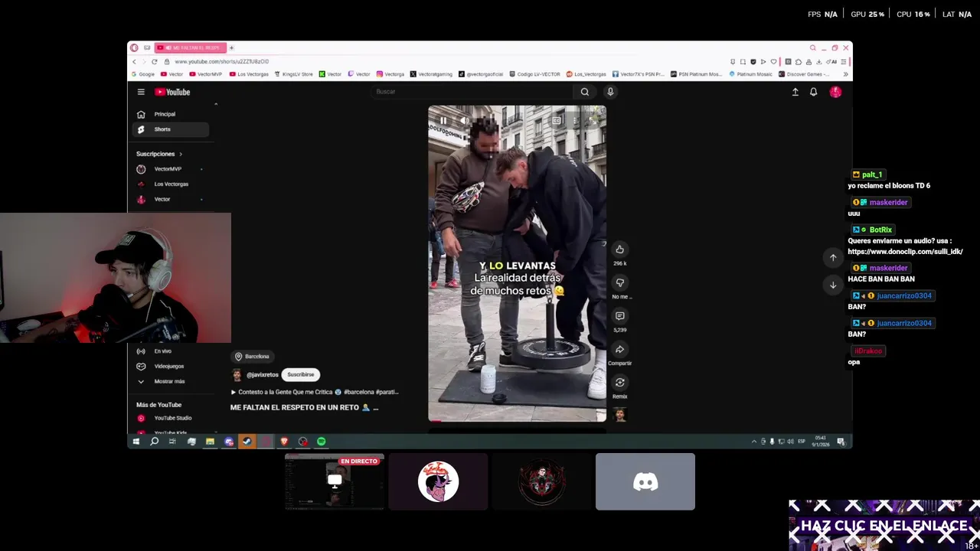Image resolution: width=980 pixels, height=551 pixels.
Task: Go forward in the browser
Action: (144, 61)
